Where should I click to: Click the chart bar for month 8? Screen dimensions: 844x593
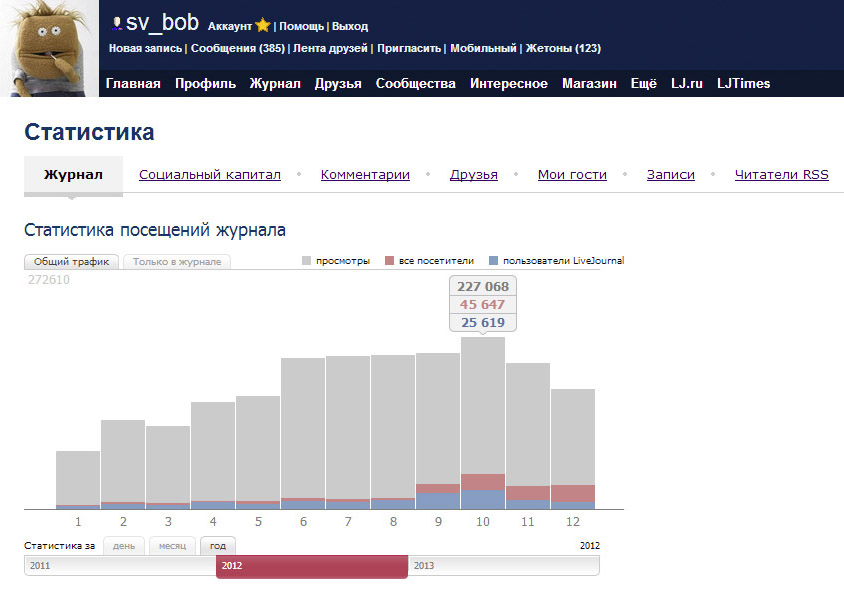393,432
